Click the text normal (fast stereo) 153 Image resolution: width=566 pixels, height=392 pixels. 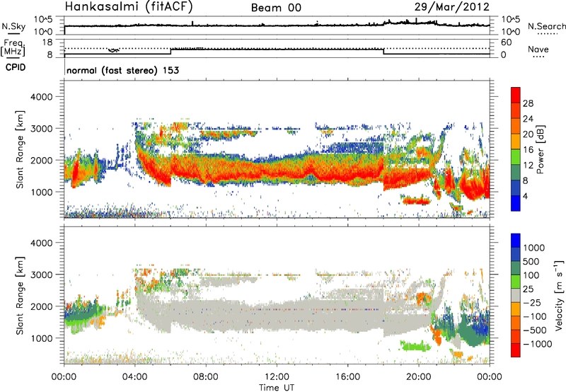coord(122,70)
